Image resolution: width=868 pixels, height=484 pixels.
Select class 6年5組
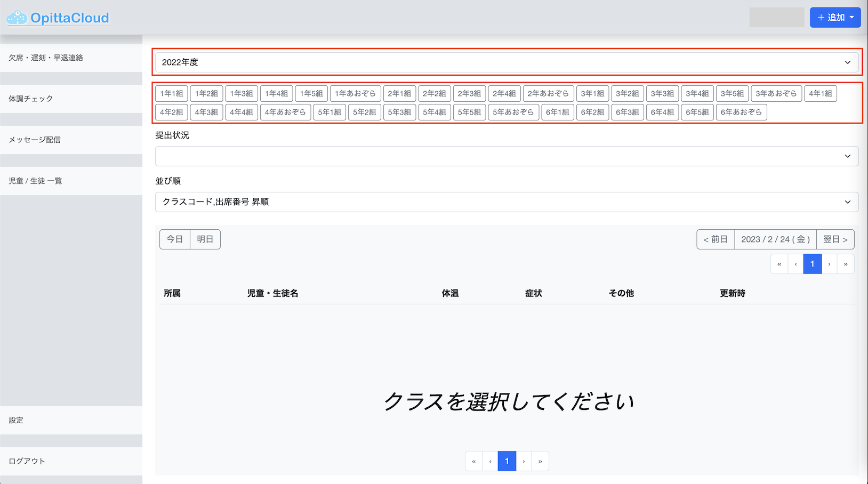point(697,112)
